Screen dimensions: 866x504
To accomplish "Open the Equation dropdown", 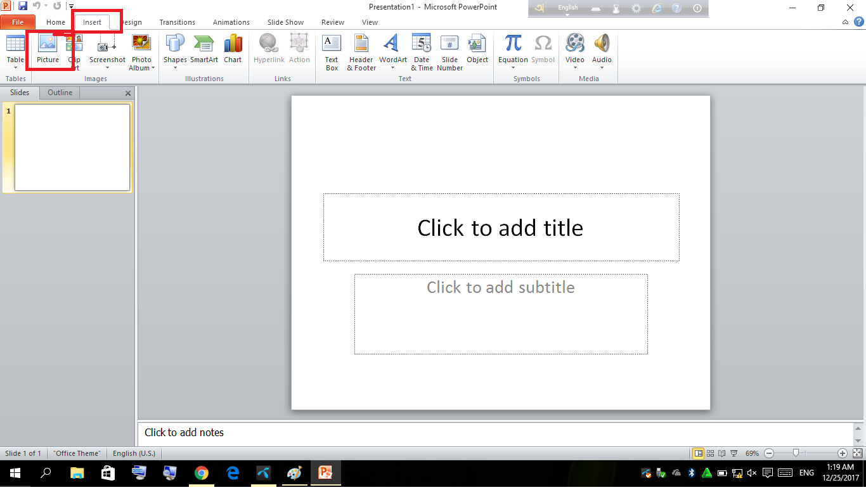I will point(513,68).
